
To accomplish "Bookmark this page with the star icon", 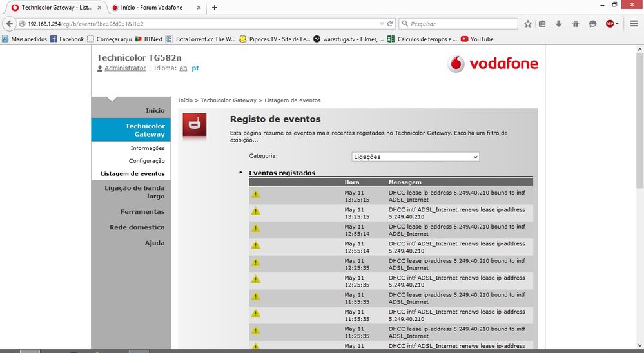I will 528,24.
